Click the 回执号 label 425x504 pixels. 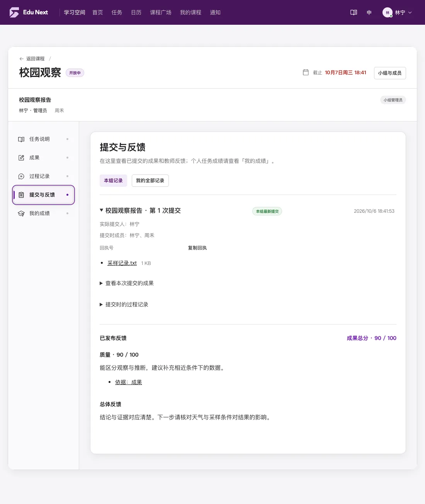107,248
